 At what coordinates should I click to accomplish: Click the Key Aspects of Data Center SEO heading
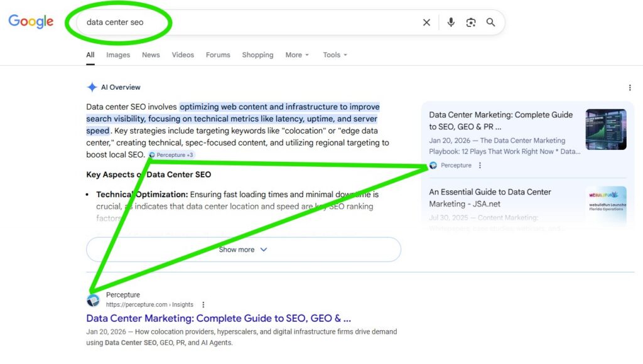point(148,174)
